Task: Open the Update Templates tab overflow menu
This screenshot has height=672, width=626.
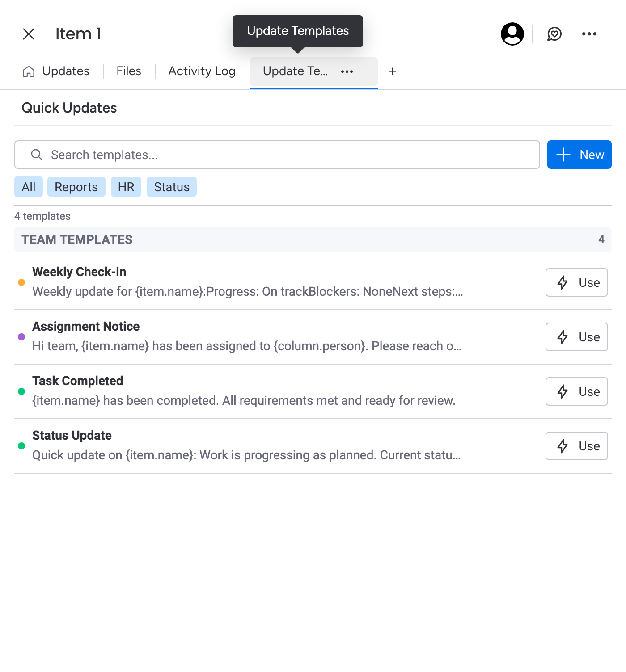Action: pyautogui.click(x=347, y=71)
